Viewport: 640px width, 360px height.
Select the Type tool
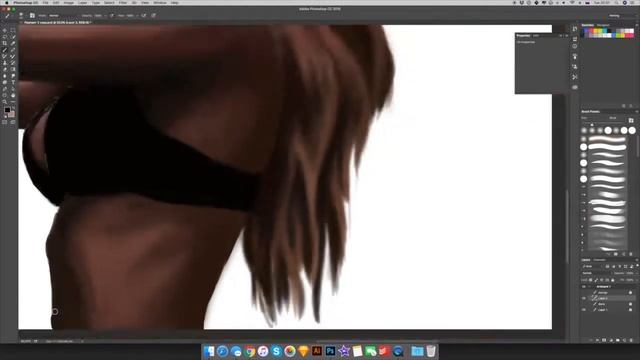[x=13, y=82]
